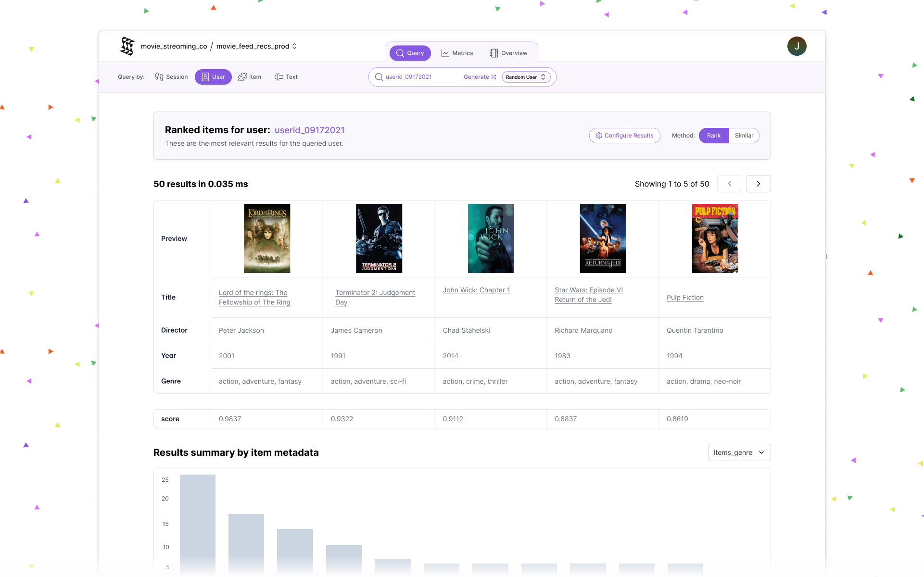Viewport: 924px width, 577px height.
Task: Select Query by Text option
Action: tap(286, 77)
